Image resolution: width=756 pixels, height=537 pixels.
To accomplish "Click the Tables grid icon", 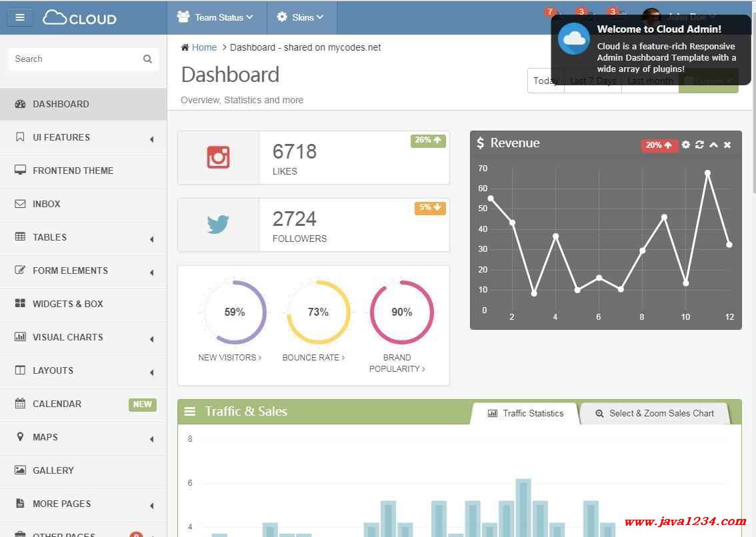I will coord(20,237).
